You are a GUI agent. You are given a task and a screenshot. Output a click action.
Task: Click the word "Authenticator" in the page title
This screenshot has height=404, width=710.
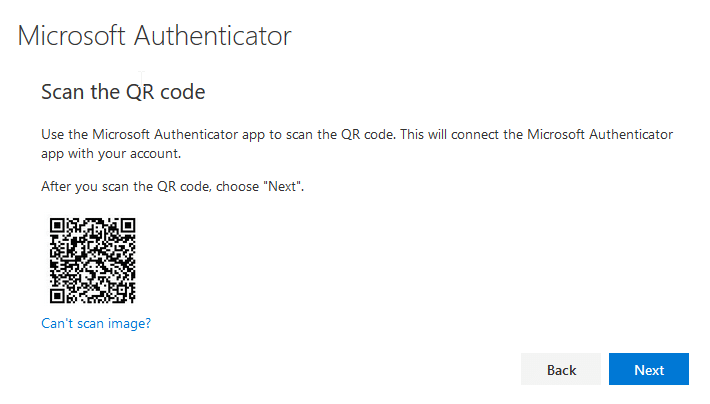click(212, 36)
